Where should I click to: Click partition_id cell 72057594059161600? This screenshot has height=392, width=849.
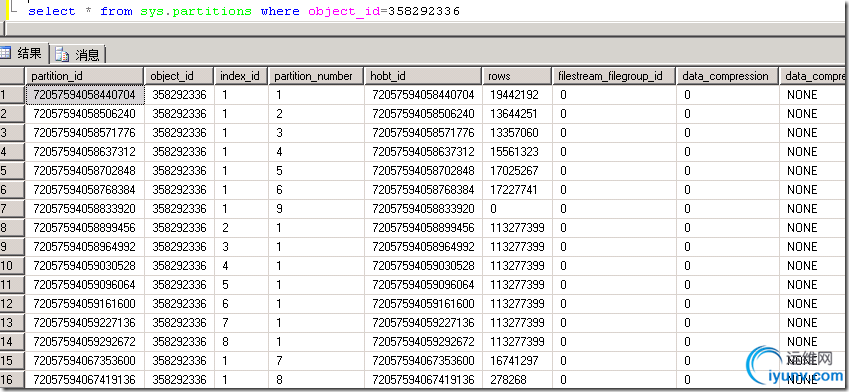84,304
